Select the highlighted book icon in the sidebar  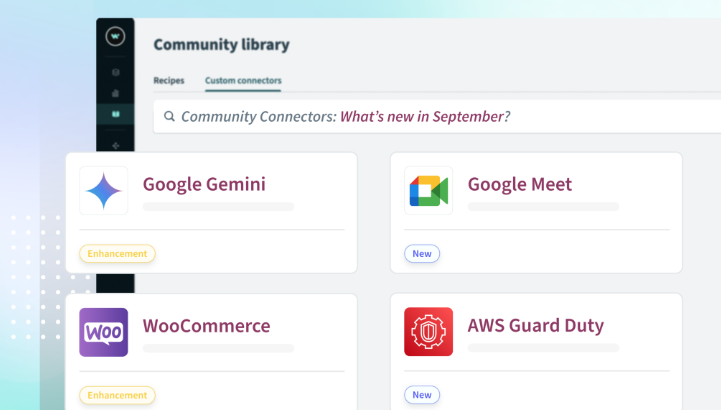[115, 114]
